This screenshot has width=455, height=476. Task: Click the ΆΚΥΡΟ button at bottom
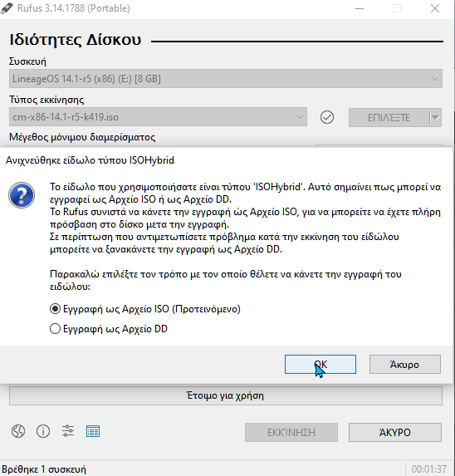click(x=395, y=432)
